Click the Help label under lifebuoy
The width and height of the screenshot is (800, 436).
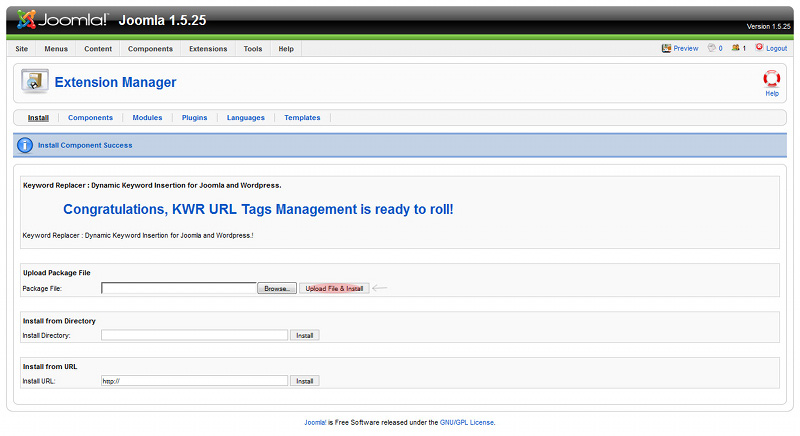[772, 94]
